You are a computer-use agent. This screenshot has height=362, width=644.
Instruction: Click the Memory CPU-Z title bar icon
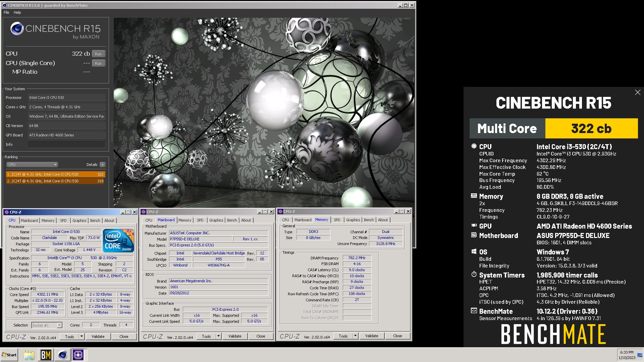point(280,212)
